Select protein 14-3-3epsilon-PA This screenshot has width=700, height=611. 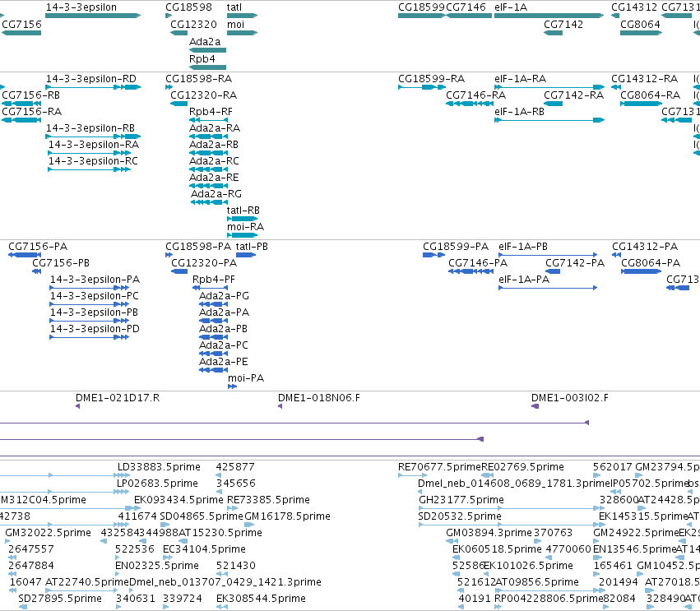(x=90, y=288)
